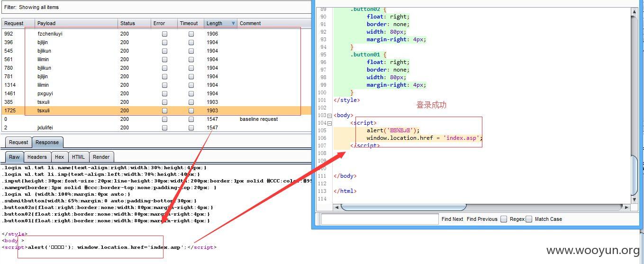Viewport: 644px width, 264px height.
Task: Open the Raw view tab
Action: pos(14,157)
